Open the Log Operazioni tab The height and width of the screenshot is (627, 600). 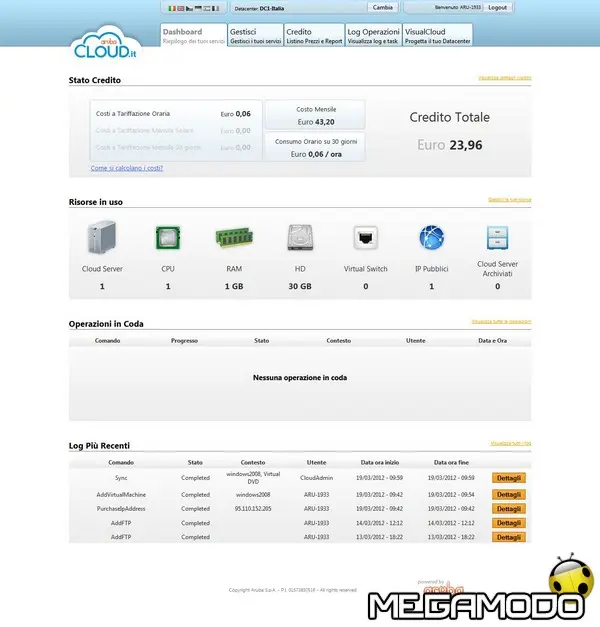coord(373,36)
